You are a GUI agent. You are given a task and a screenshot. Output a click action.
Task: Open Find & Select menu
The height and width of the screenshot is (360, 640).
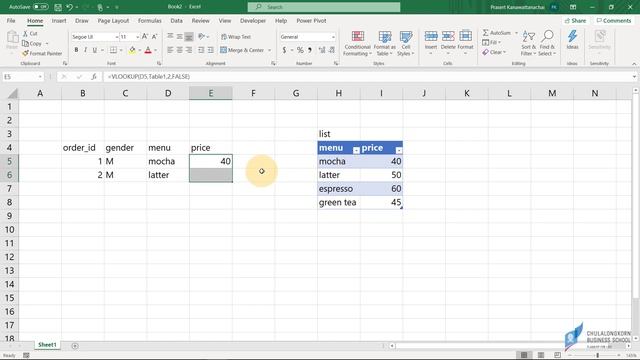[547, 43]
